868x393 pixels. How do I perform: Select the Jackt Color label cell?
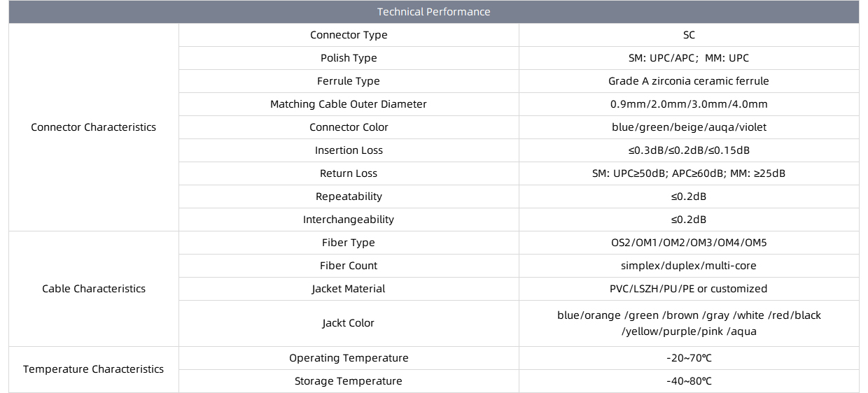coord(349,323)
